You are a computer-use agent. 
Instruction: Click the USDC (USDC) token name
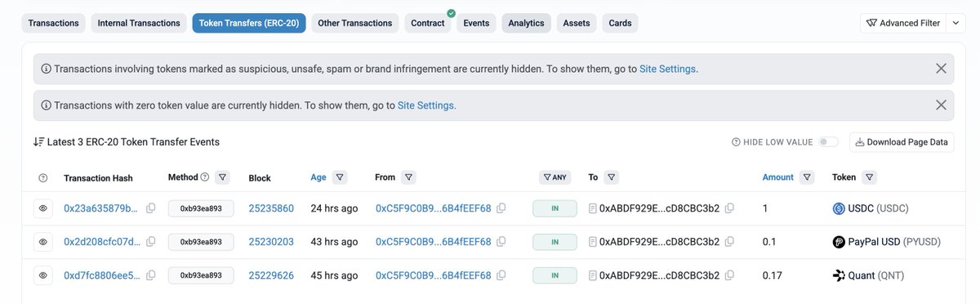(879, 208)
